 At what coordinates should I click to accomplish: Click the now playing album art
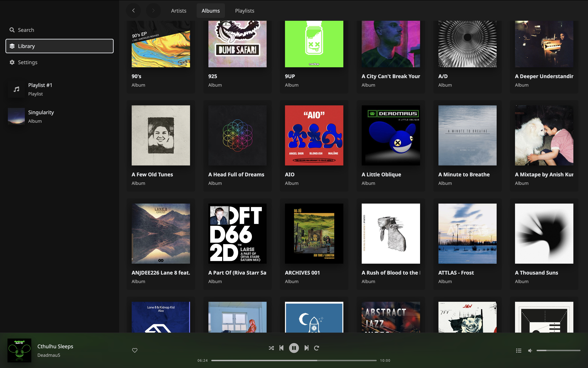19,350
